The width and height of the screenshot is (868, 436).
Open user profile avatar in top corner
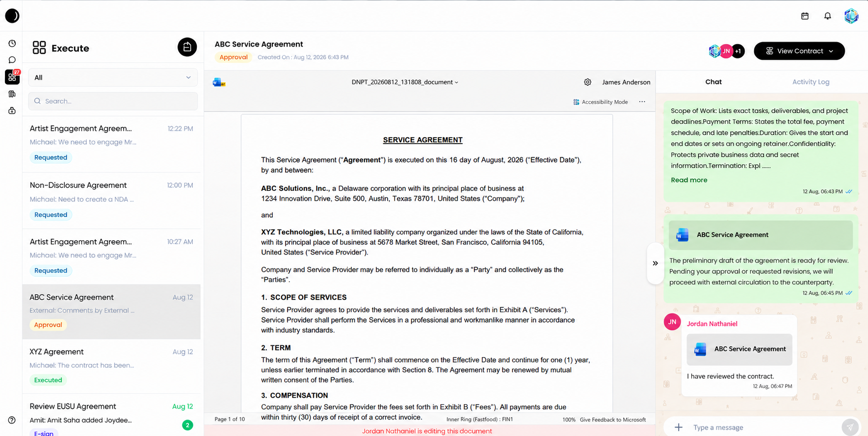851,16
